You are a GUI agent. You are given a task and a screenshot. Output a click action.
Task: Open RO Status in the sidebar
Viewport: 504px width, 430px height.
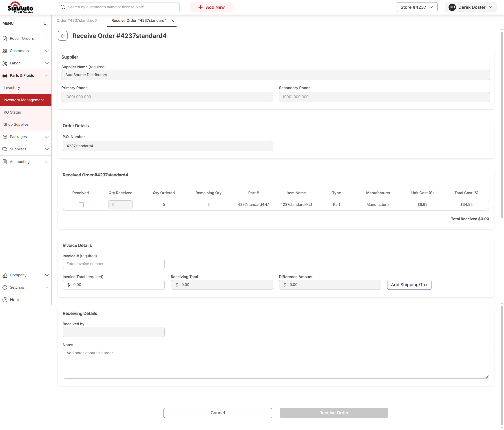pyautogui.click(x=26, y=112)
